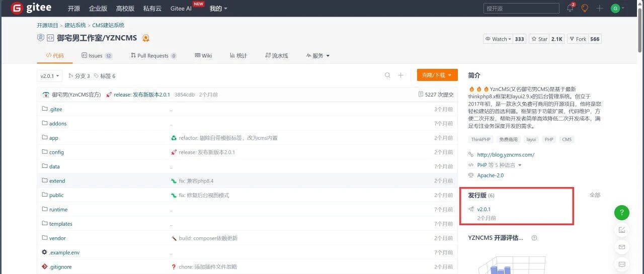Viewport: 644px width, 274px height.
Task: Open the blog.yzncms.com link
Action: [506, 155]
